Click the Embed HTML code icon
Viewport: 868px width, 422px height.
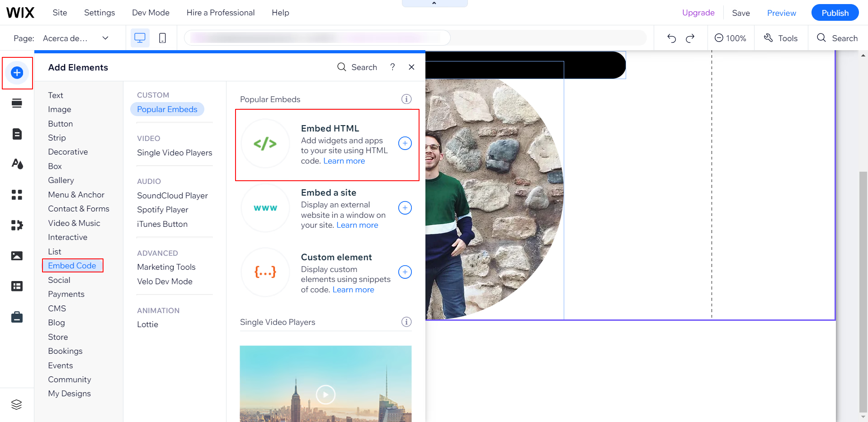(x=265, y=144)
